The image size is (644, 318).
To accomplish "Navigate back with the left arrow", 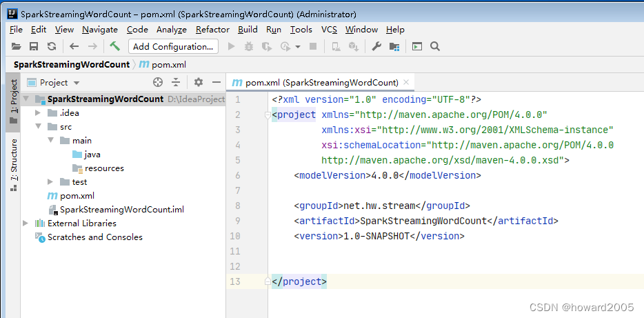I will click(74, 47).
